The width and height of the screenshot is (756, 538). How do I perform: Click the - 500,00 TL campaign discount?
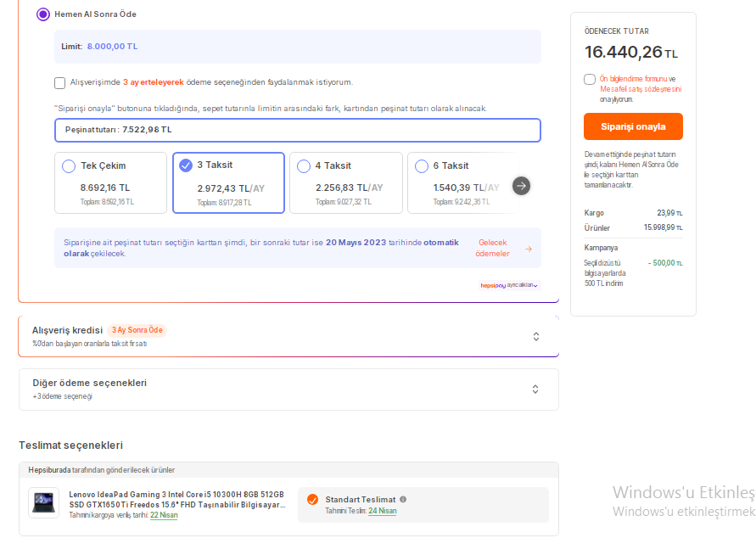click(x=665, y=263)
